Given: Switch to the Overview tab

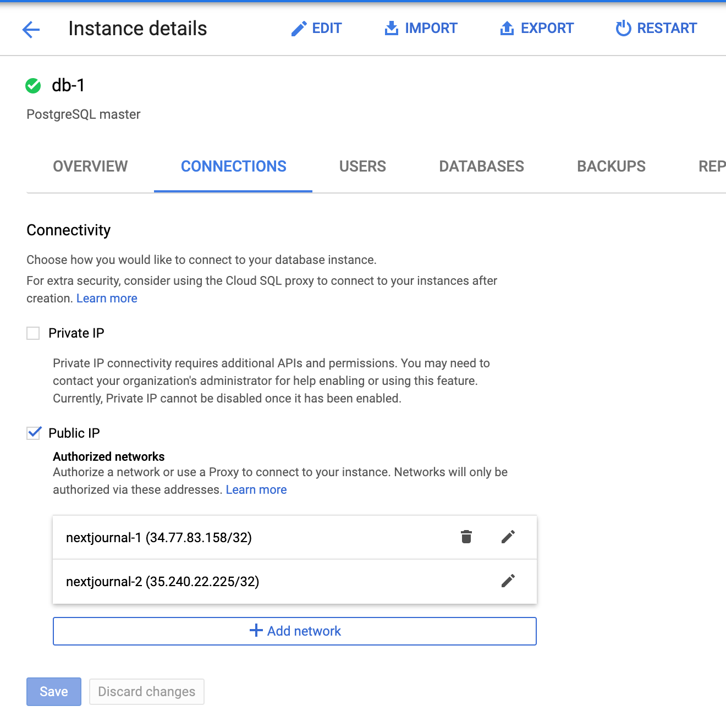Looking at the screenshot, I should (x=90, y=167).
